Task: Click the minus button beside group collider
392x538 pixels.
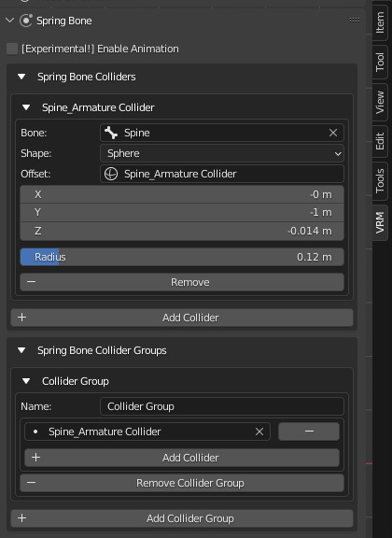Action: click(x=309, y=432)
